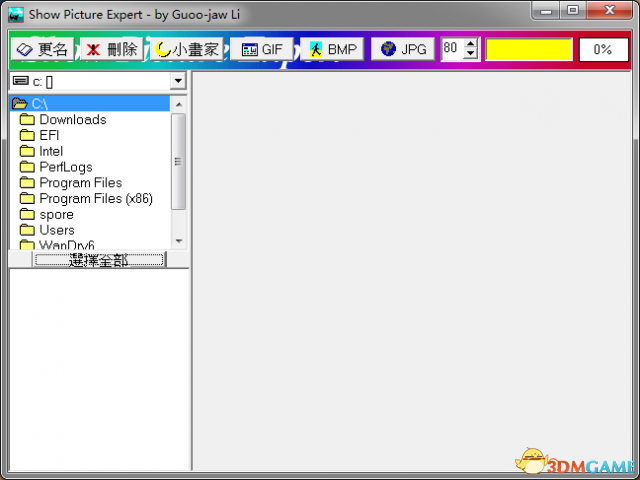Click the Users folder icon

[27, 229]
